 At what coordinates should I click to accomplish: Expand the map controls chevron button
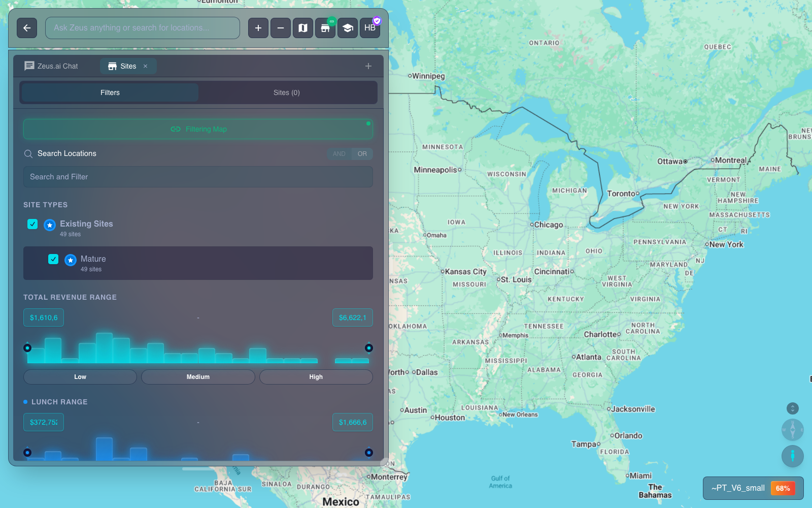[793, 408]
